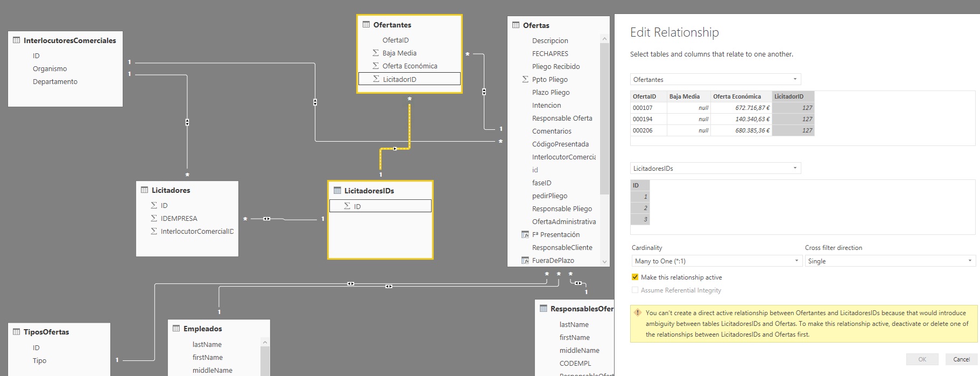Click the ResponsablesOfer table icon
This screenshot has width=980, height=376.
[x=543, y=308]
